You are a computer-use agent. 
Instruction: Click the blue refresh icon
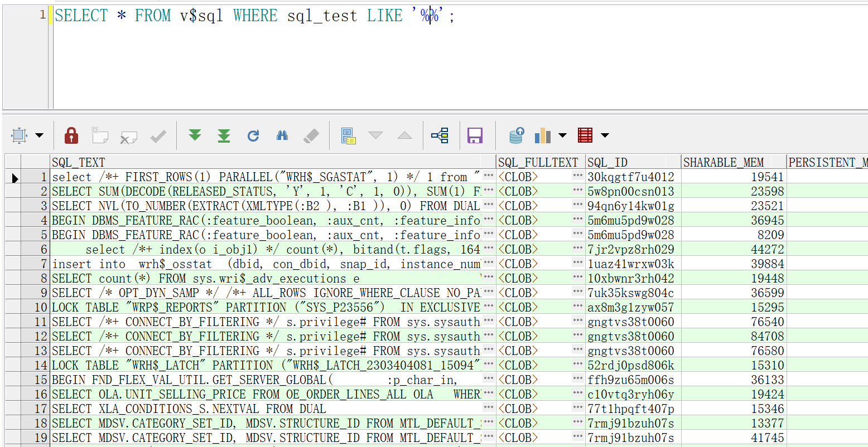click(x=253, y=135)
